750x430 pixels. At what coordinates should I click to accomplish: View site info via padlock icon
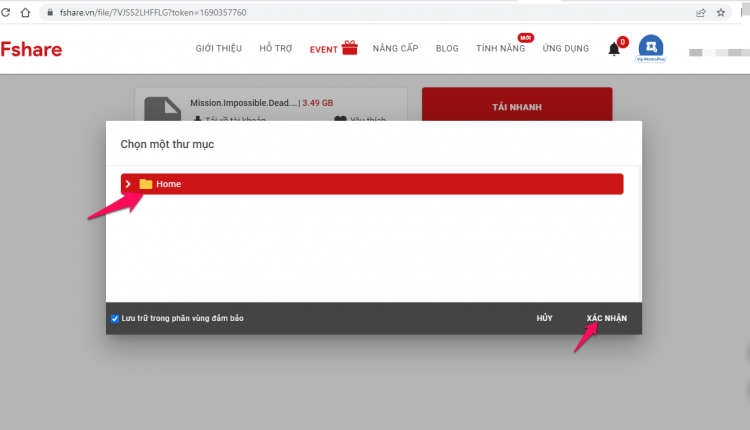(50, 12)
